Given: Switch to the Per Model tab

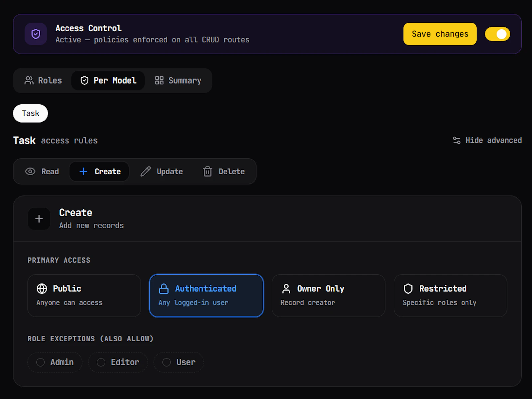Looking at the screenshot, I should 108,80.
